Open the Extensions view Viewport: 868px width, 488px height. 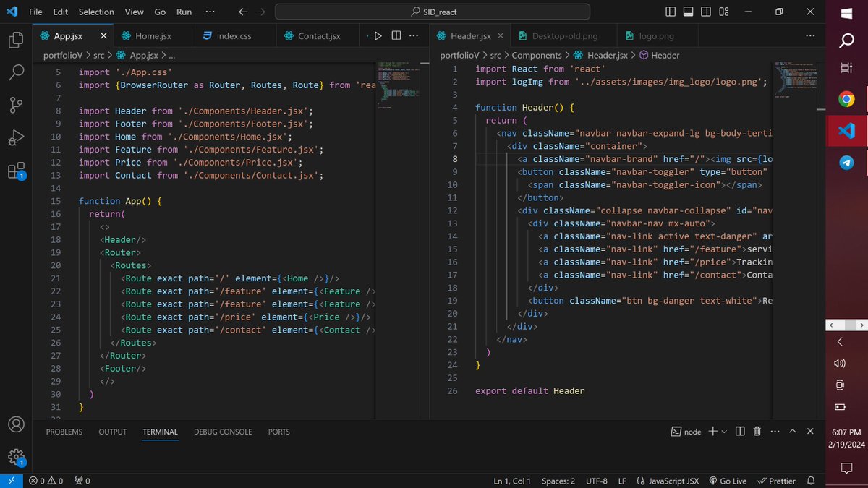16,171
